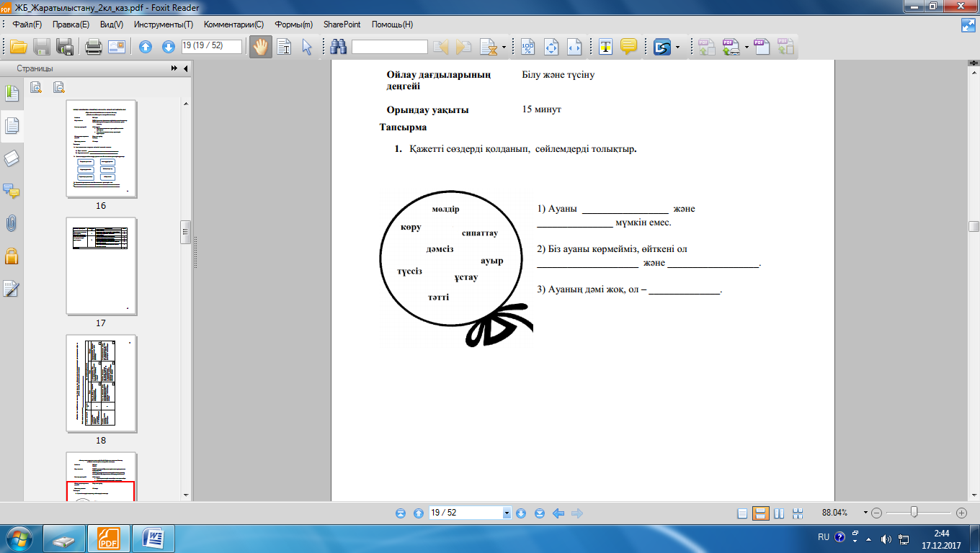Go to next page in status bar
The width and height of the screenshot is (980, 553).
521,513
